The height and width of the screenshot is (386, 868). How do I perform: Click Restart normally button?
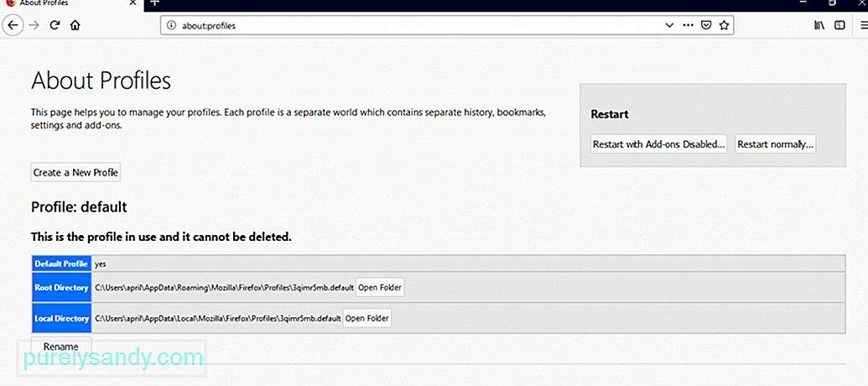[x=776, y=144]
